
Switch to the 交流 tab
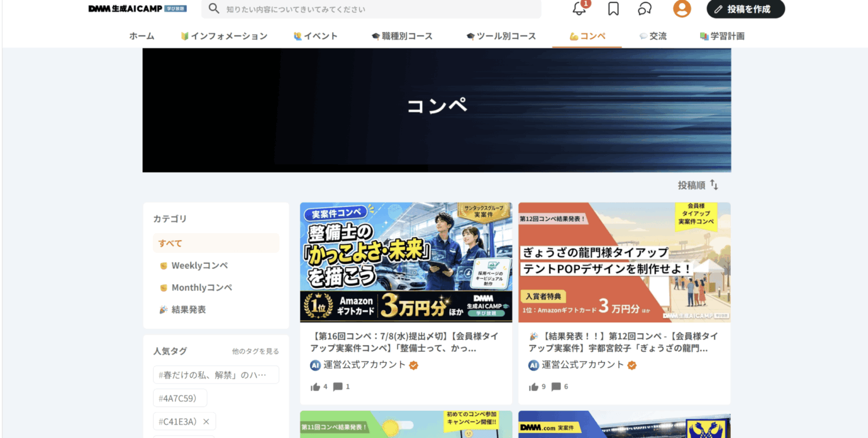coord(653,36)
